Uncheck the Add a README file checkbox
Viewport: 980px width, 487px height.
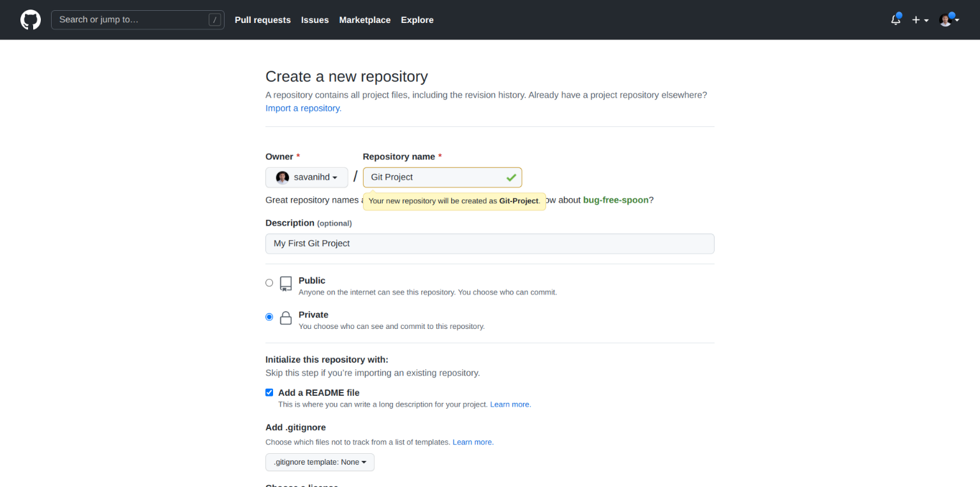pyautogui.click(x=269, y=393)
